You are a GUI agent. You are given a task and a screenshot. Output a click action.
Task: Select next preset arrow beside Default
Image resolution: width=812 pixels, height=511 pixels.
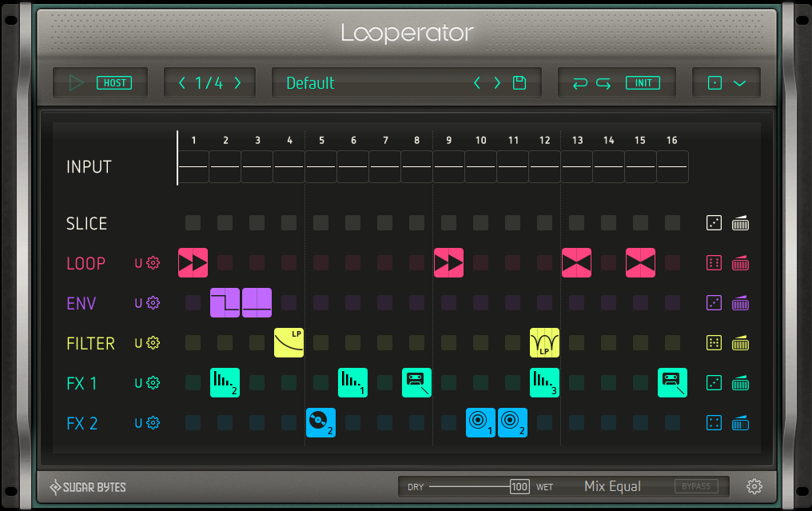coord(497,83)
